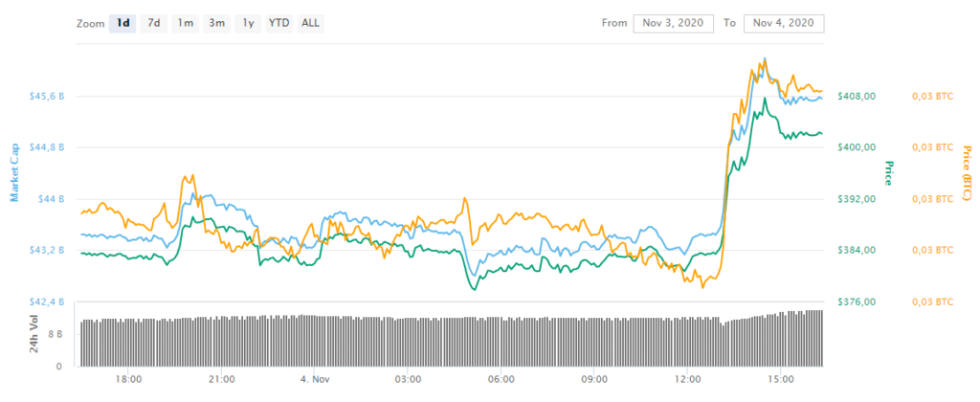980x402 pixels.
Task: Click the From label
Action: [x=614, y=23]
